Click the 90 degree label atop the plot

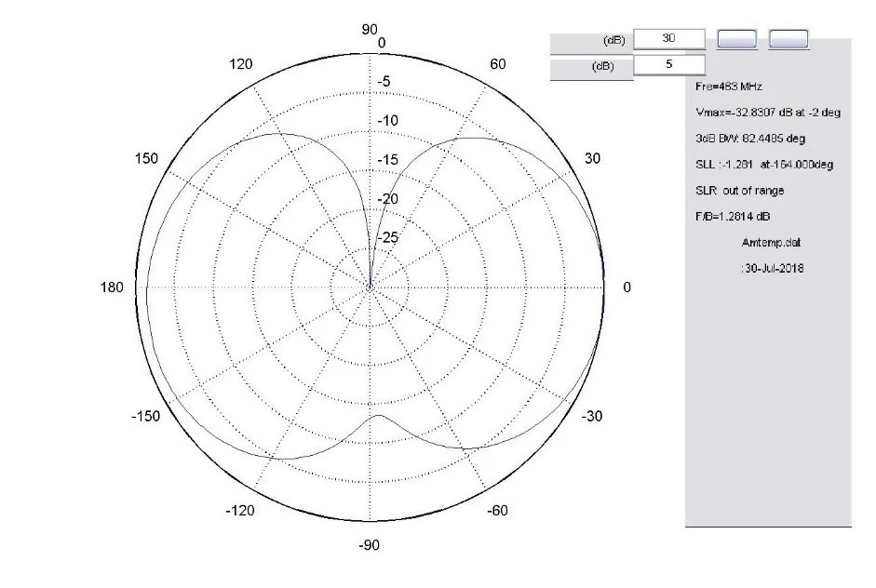point(370,30)
